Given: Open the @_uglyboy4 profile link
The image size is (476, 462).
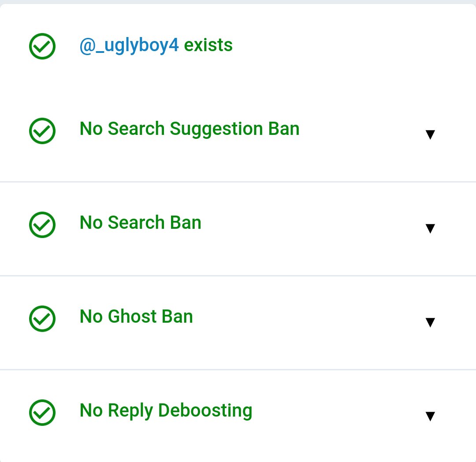Looking at the screenshot, I should tap(129, 45).
